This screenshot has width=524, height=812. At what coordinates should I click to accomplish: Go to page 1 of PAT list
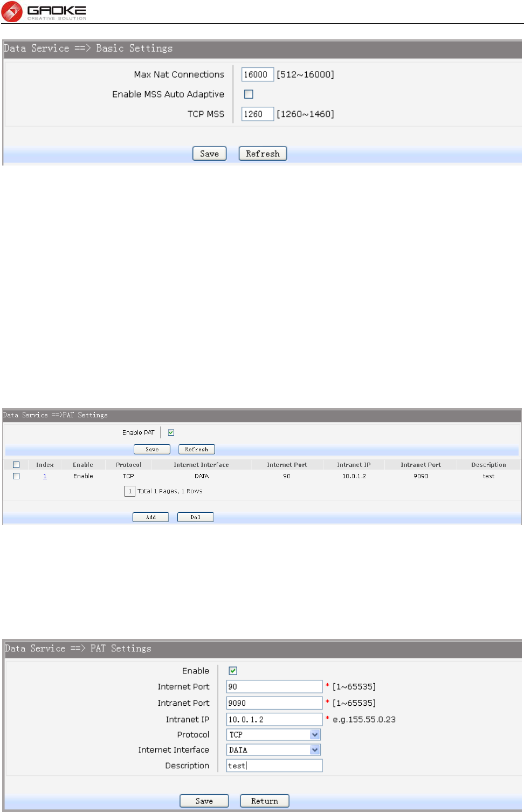[130, 491]
